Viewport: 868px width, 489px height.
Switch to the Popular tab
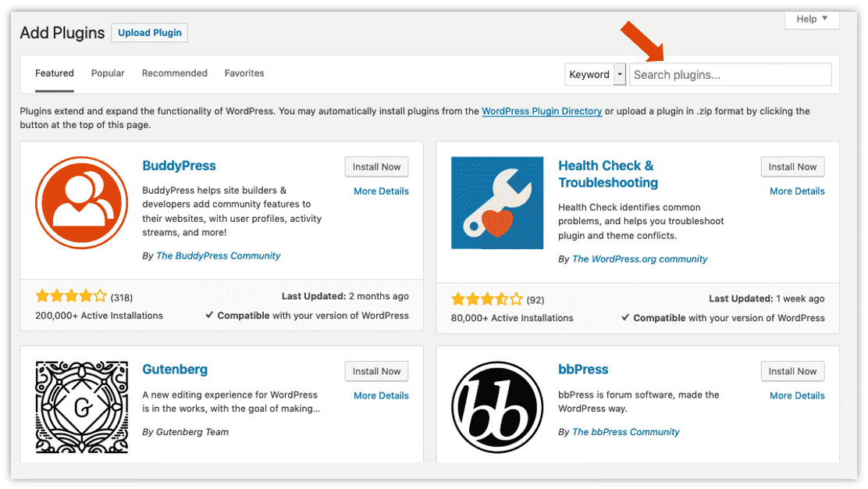click(x=108, y=73)
